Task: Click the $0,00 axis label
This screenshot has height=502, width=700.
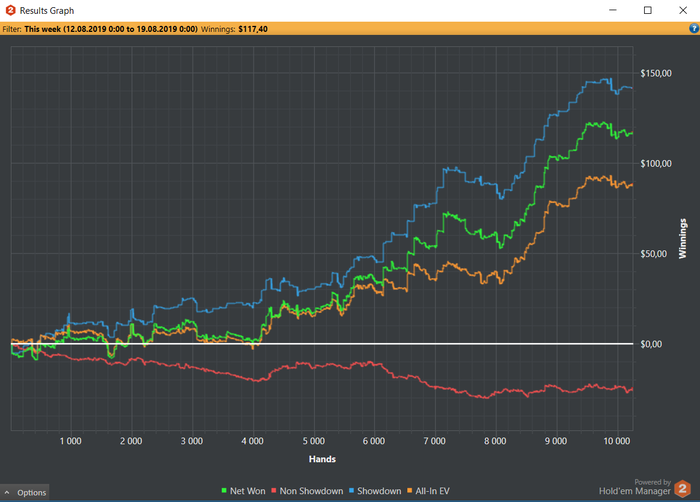Action: 651,344
